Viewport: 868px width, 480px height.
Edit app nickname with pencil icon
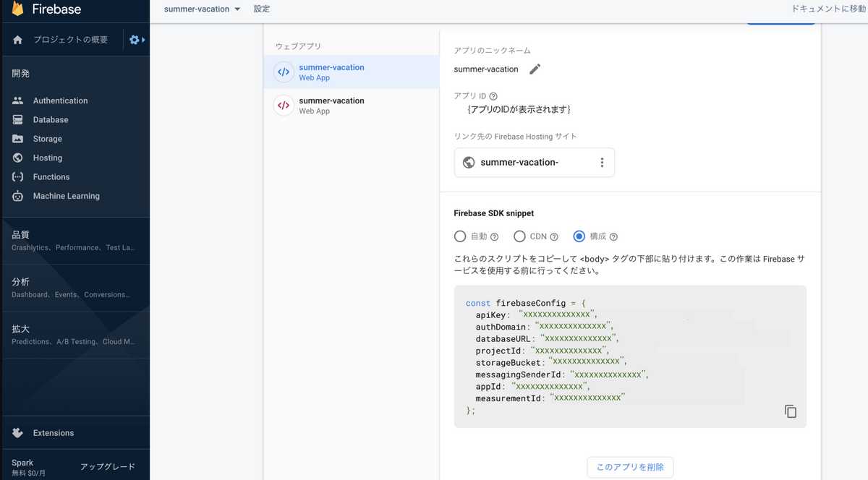coord(535,69)
